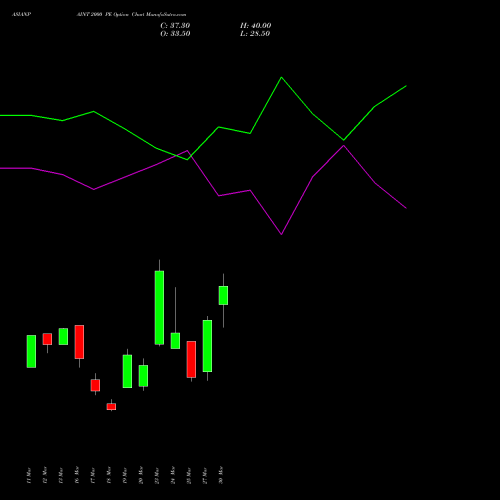Click the low value L: 28.50
The height and width of the screenshot is (500, 500).
(x=255, y=34)
